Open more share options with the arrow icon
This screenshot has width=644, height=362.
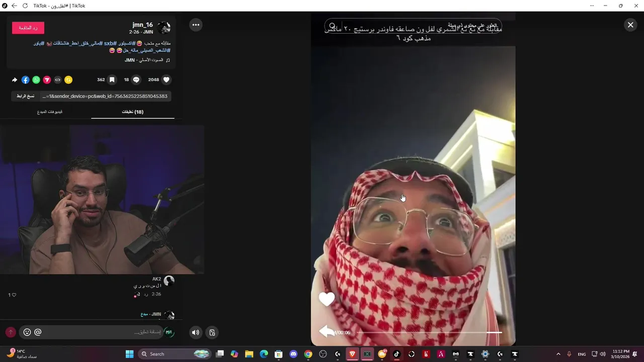pos(15,79)
